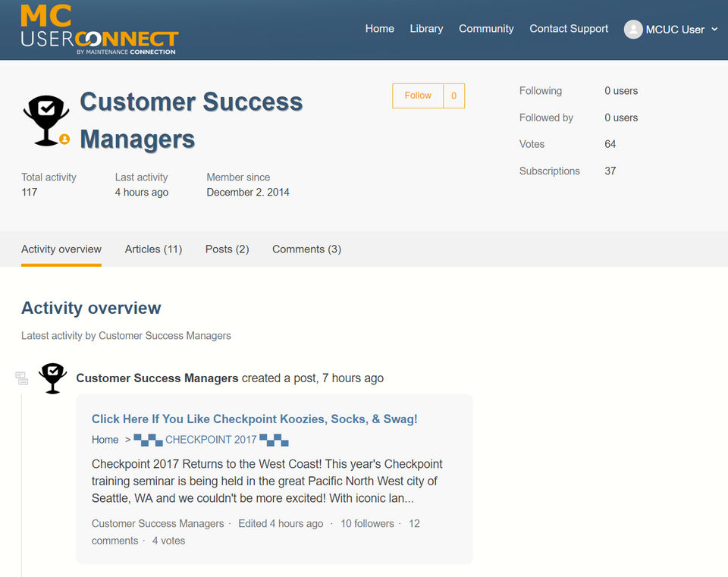Click the follower count next to Follow
Screen dimensions: 728x577
454,96
